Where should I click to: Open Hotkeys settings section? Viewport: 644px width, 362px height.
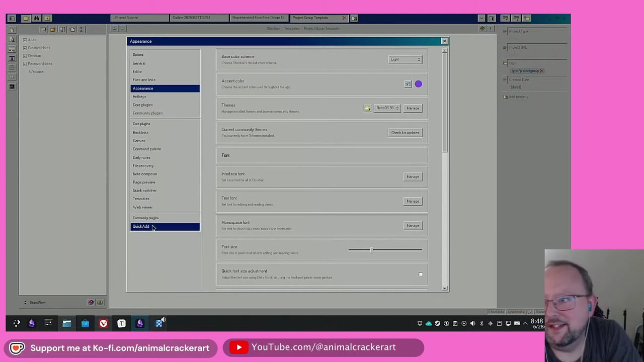point(165,97)
